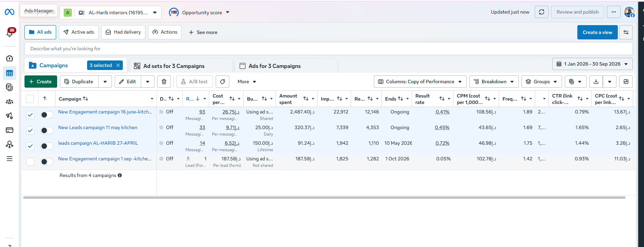Click the horizontal table scrollbar
Screen dimensions: 644x247
point(324,197)
